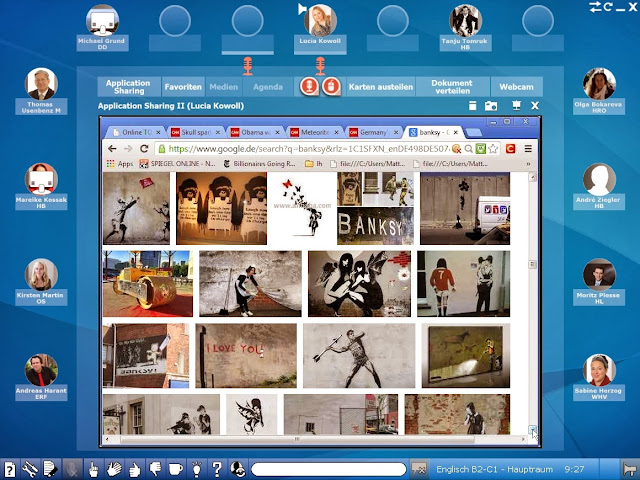Click the Karten austeilen button

click(380, 87)
